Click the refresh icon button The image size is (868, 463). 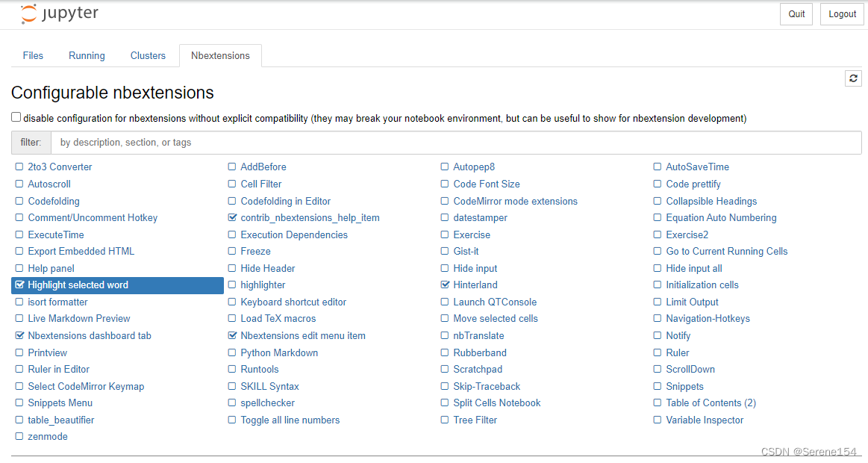pos(854,78)
